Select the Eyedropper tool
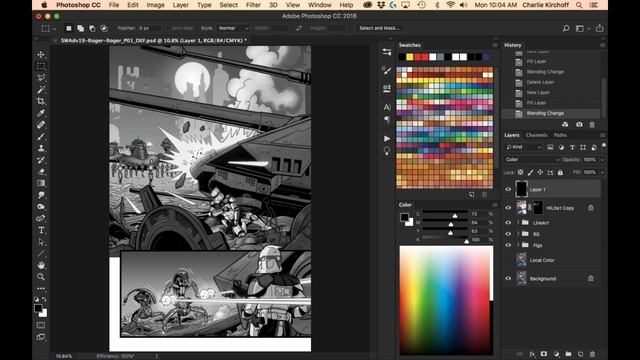This screenshot has width=640, height=360. point(41,113)
